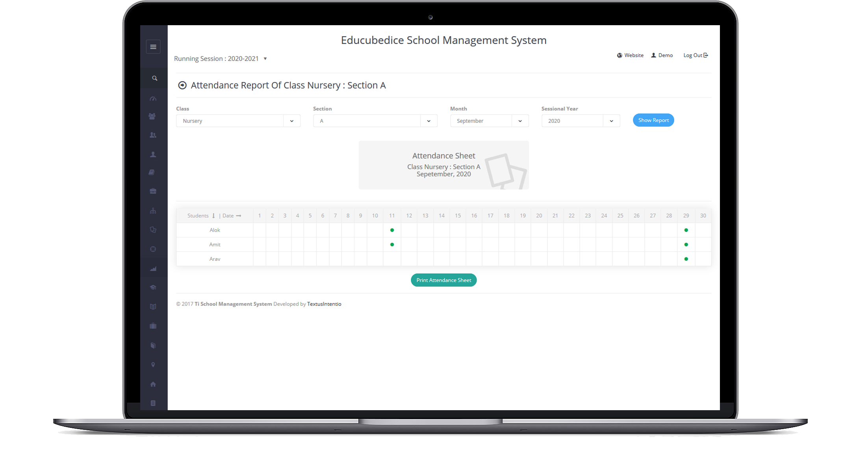This screenshot has width=868, height=459.
Task: Click date column header 30
Action: (x=703, y=216)
